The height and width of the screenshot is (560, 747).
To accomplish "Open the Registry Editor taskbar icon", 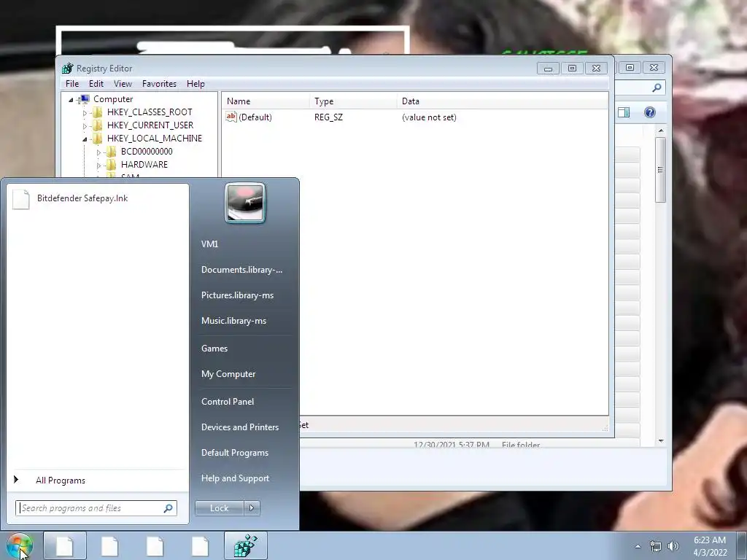I will tap(245, 545).
